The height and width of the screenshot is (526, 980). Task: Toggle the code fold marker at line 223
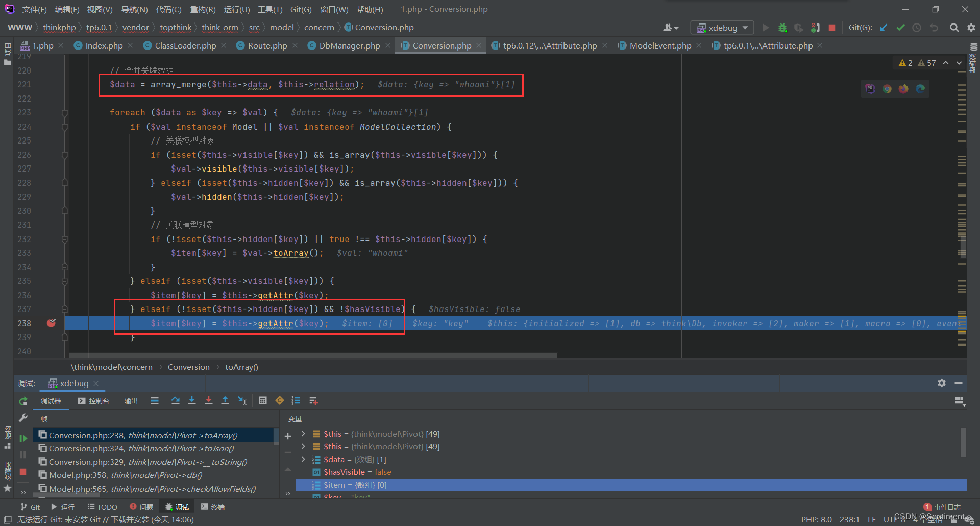pyautogui.click(x=65, y=113)
